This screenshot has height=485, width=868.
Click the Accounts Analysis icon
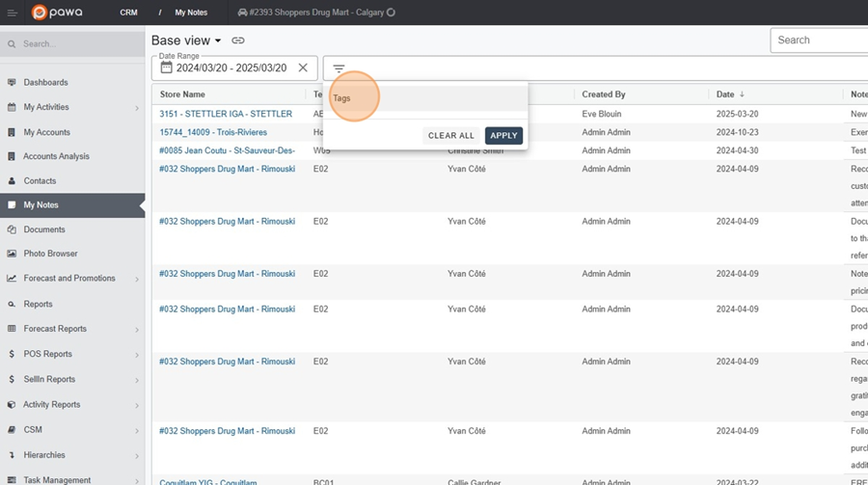tap(12, 156)
